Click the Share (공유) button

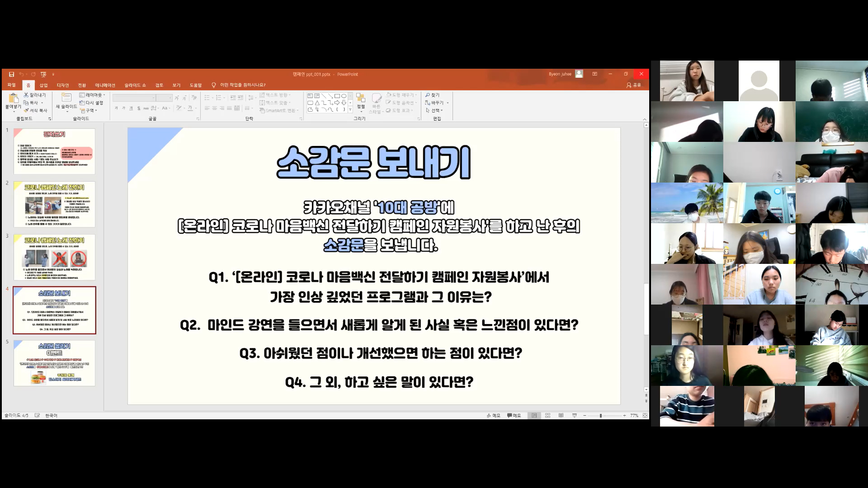pos(633,85)
